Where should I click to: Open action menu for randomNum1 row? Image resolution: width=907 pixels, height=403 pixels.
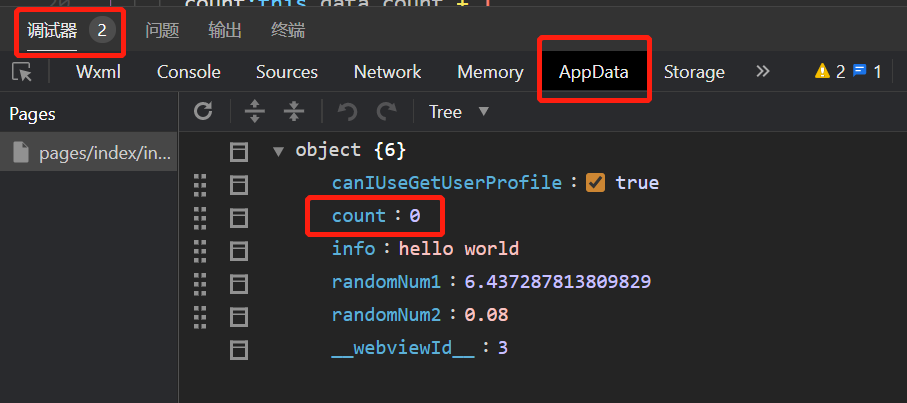(x=238, y=284)
